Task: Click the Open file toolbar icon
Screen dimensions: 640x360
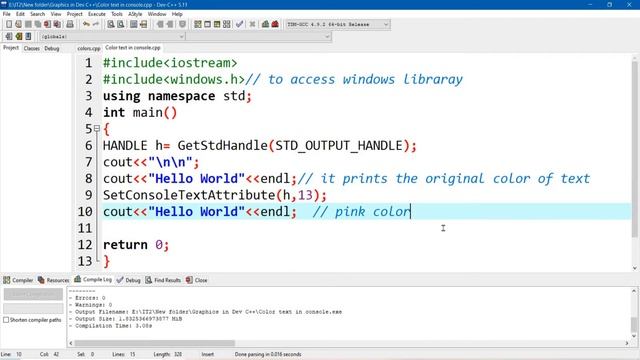Action: click(x=18, y=24)
